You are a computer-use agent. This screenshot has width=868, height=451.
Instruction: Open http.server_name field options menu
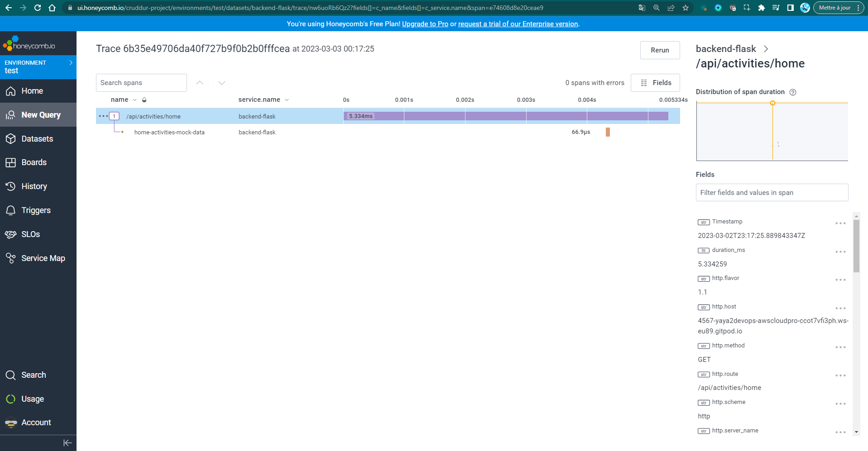[840, 432]
